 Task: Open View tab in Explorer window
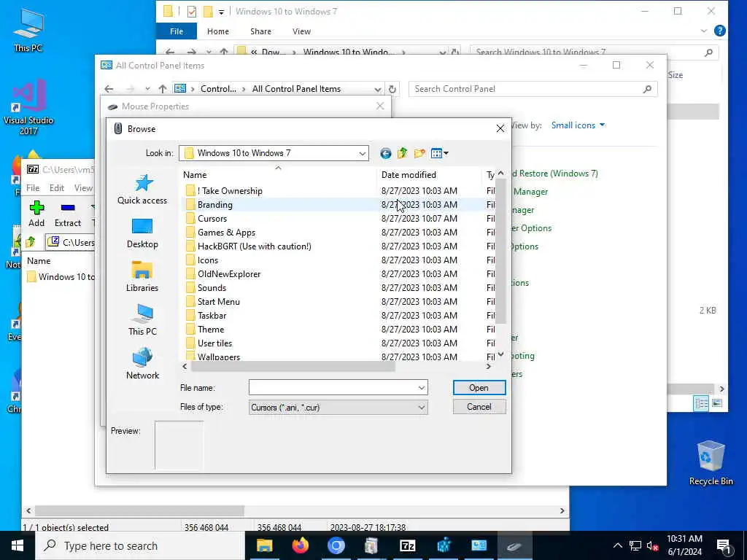[301, 31]
